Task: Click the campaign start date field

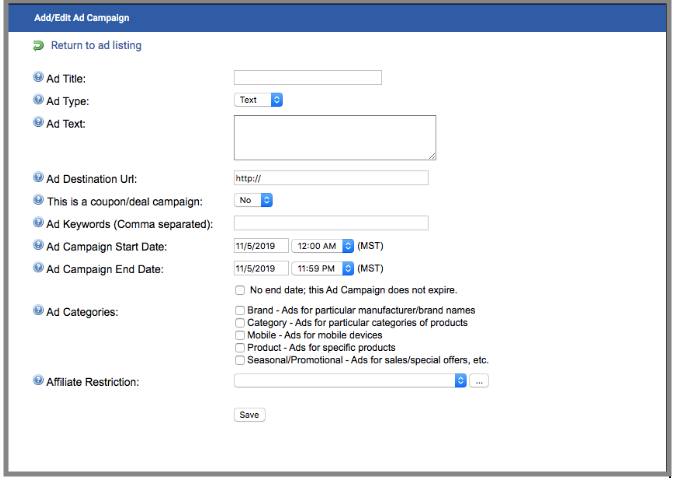Action: tap(261, 246)
